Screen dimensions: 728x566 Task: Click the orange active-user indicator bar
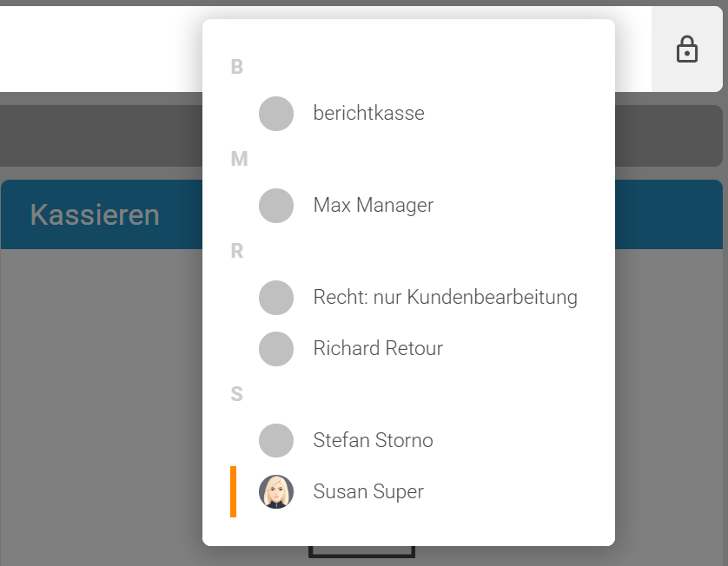(233, 491)
